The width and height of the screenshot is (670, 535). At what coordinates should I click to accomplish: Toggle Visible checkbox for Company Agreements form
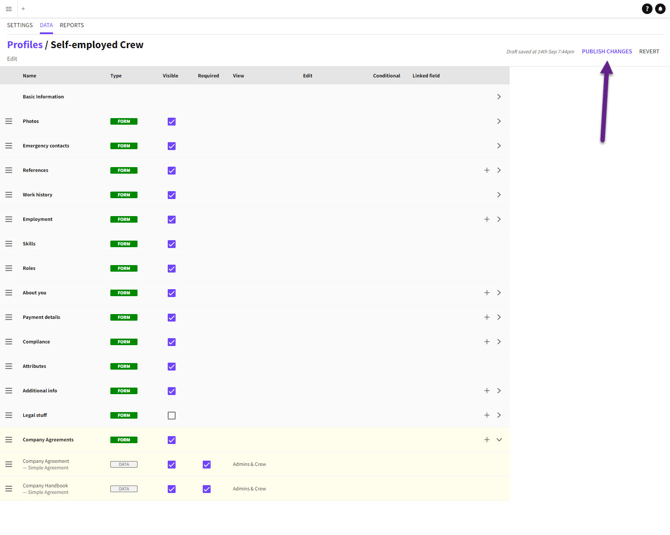(172, 440)
